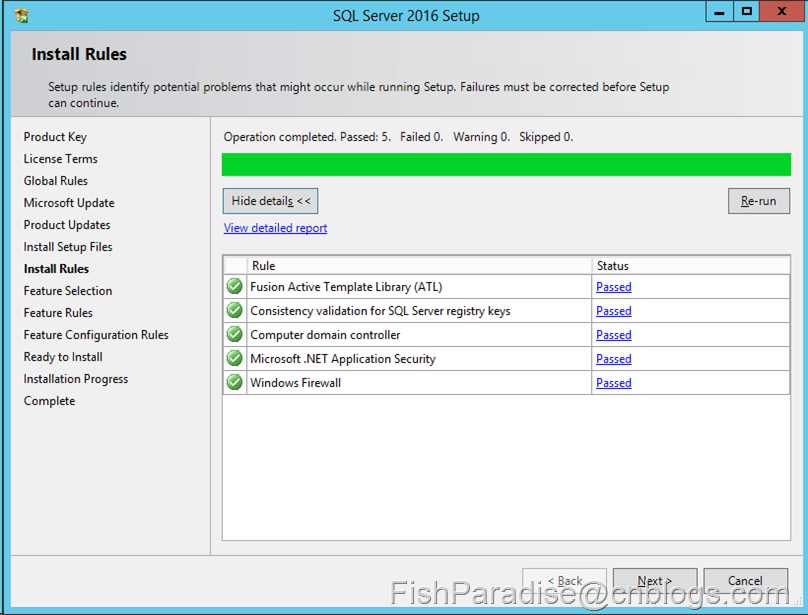This screenshot has height=615, width=808.
Task: Select Microsoft Update step in sidebar
Action: 69,203
